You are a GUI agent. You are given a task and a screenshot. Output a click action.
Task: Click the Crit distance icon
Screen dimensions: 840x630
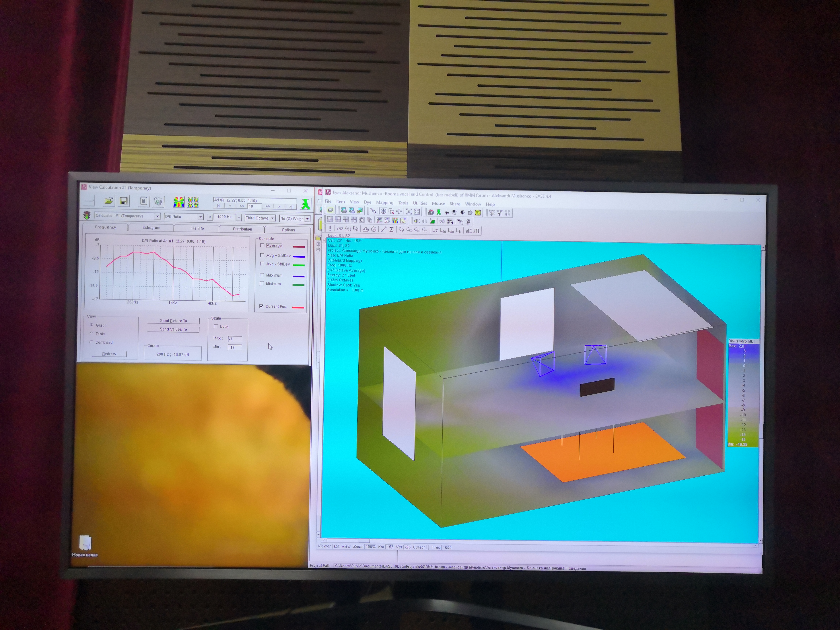point(348,229)
